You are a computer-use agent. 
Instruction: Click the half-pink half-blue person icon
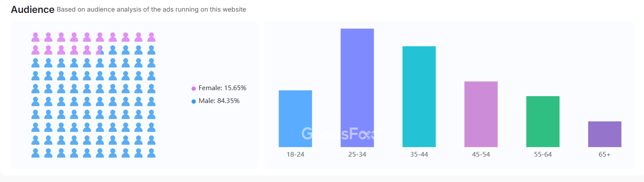[x=100, y=50]
